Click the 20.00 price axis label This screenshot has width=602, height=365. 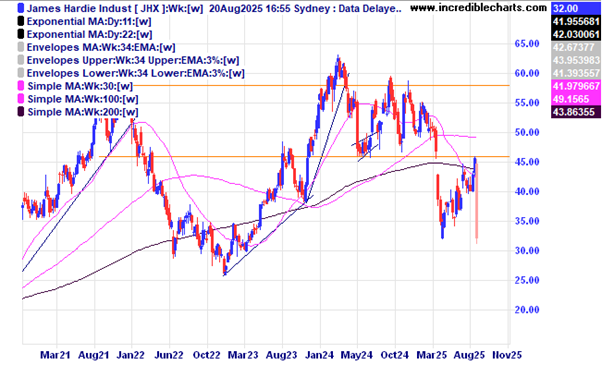coord(527,310)
